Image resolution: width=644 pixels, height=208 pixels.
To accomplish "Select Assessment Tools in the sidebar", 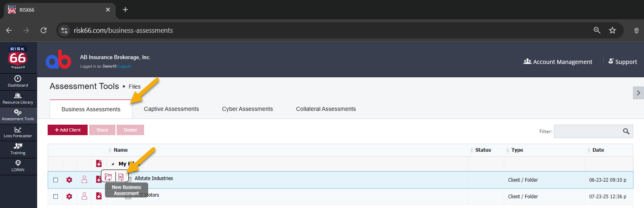I will tap(18, 115).
